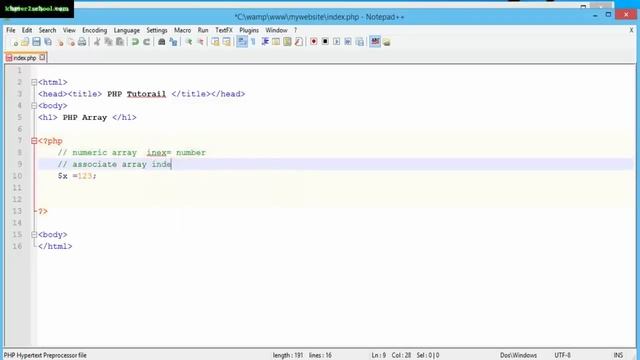This screenshot has width=640, height=360.
Task: Click the Function List toolbar icon
Action: pos(299,42)
